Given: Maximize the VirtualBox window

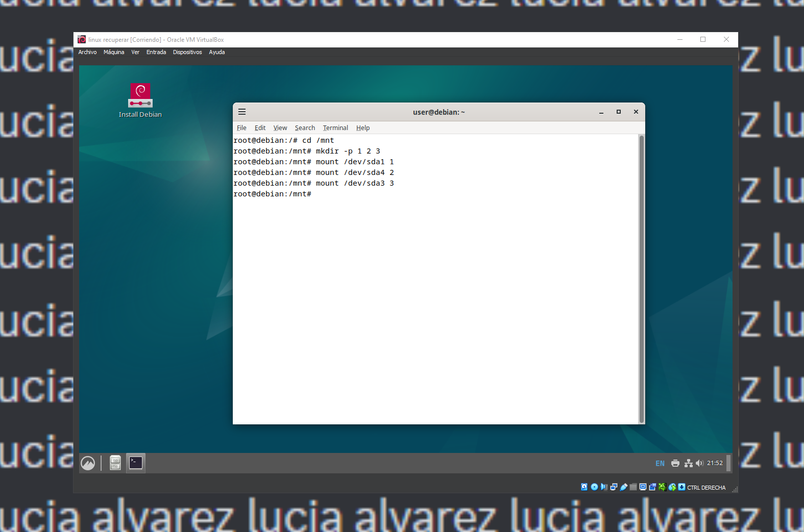Looking at the screenshot, I should 703,39.
